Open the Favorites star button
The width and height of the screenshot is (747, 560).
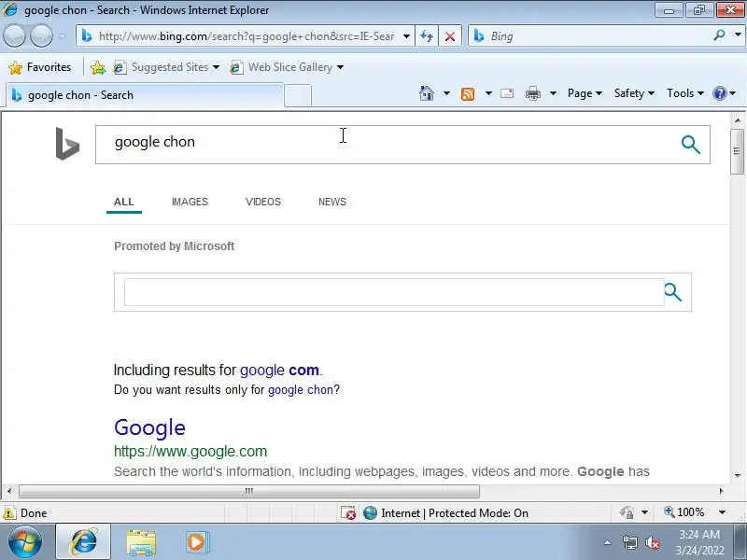click(x=40, y=67)
